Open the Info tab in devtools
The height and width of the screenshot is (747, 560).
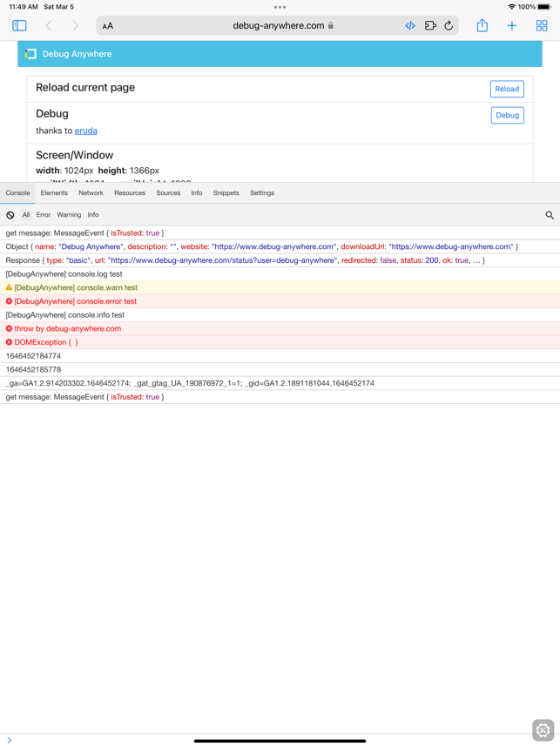coord(196,193)
